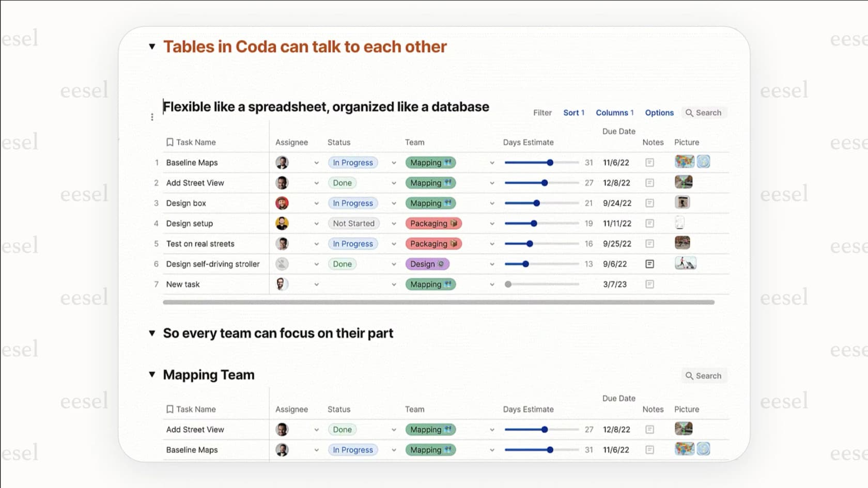Open the assignee dropdown for Design box
Image resolution: width=868 pixels, height=488 pixels.
pyautogui.click(x=316, y=203)
